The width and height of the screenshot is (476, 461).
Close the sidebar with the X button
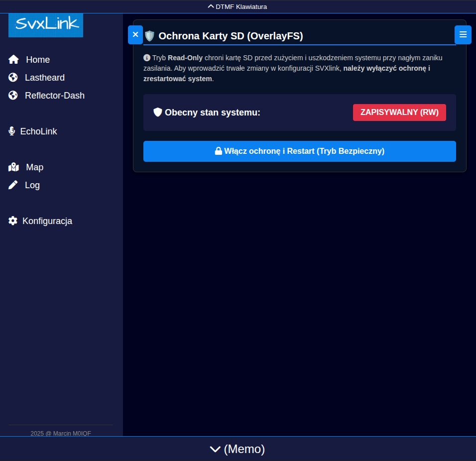[135, 35]
